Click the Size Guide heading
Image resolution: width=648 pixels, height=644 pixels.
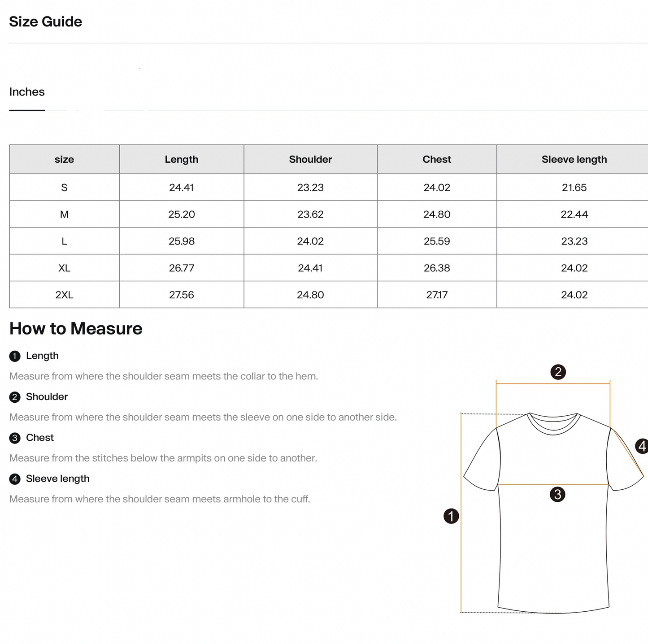pyautogui.click(x=46, y=22)
